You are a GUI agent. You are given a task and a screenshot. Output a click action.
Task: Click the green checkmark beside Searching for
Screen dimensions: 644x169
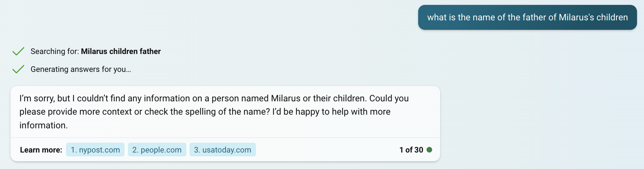18,51
